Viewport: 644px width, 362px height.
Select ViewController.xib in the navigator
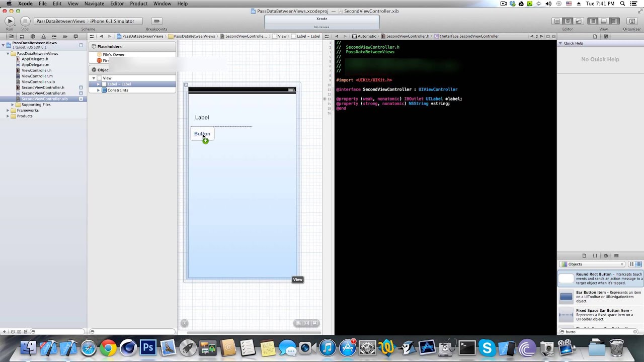tap(38, 82)
